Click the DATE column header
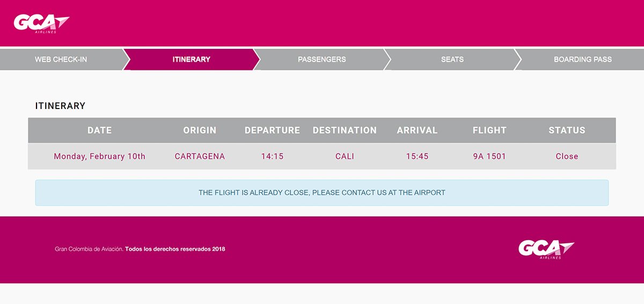 [x=100, y=130]
